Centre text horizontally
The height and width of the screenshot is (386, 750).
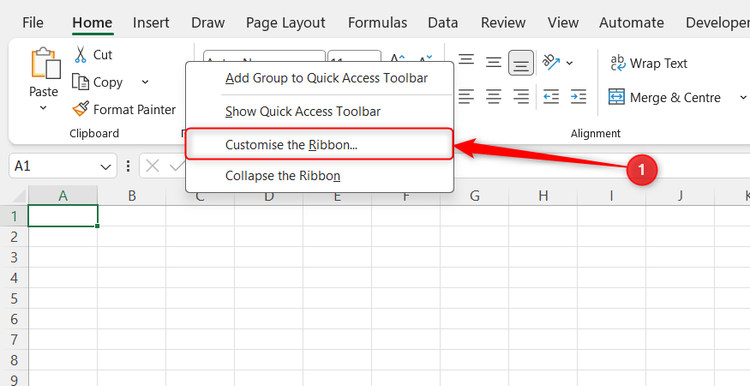coord(494,97)
